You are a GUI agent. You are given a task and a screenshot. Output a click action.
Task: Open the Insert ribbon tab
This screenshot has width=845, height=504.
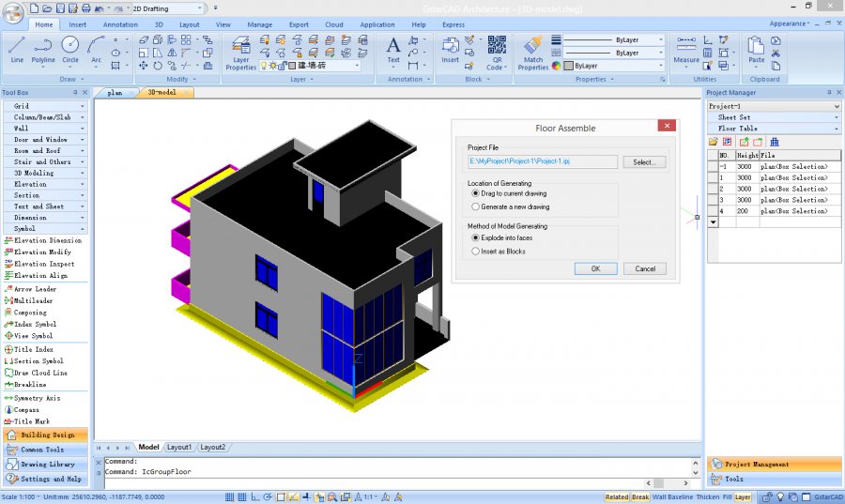point(78,24)
